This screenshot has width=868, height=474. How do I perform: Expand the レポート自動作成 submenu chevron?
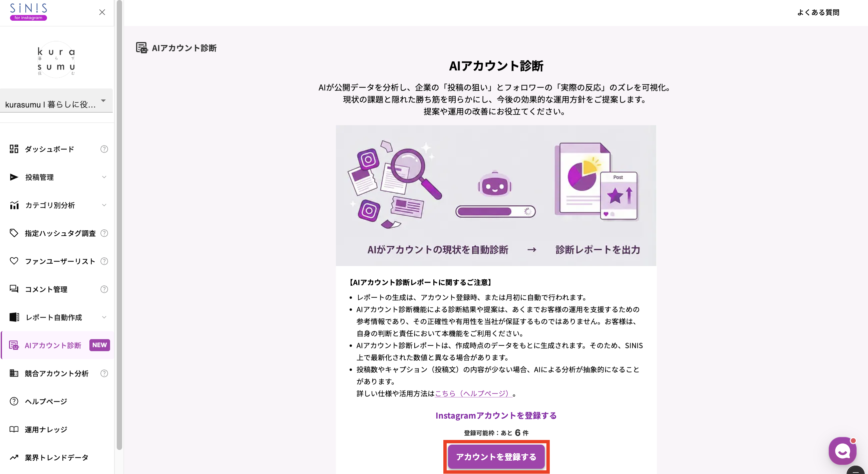pyautogui.click(x=104, y=317)
